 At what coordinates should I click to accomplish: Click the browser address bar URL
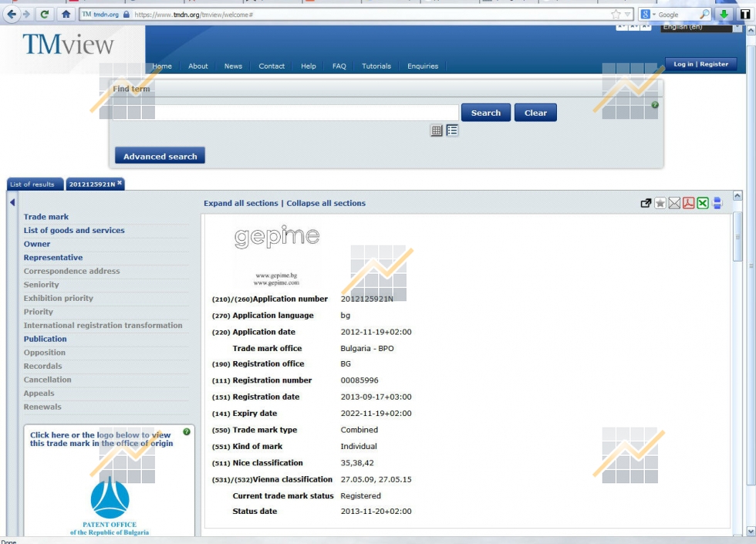[x=194, y=15]
